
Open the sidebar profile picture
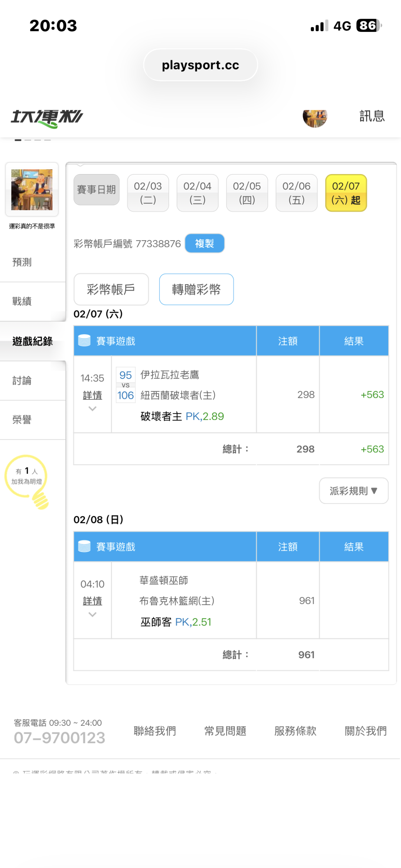click(32, 189)
